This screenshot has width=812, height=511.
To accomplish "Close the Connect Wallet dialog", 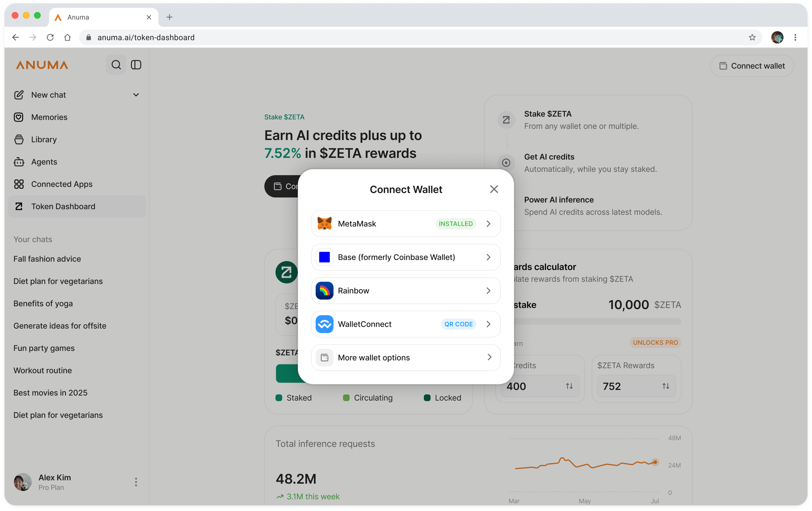I will pyautogui.click(x=494, y=189).
